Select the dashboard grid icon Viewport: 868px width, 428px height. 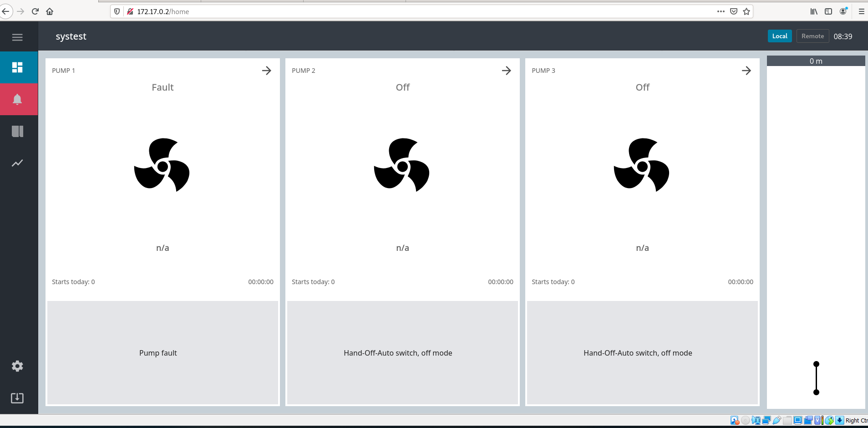17,67
